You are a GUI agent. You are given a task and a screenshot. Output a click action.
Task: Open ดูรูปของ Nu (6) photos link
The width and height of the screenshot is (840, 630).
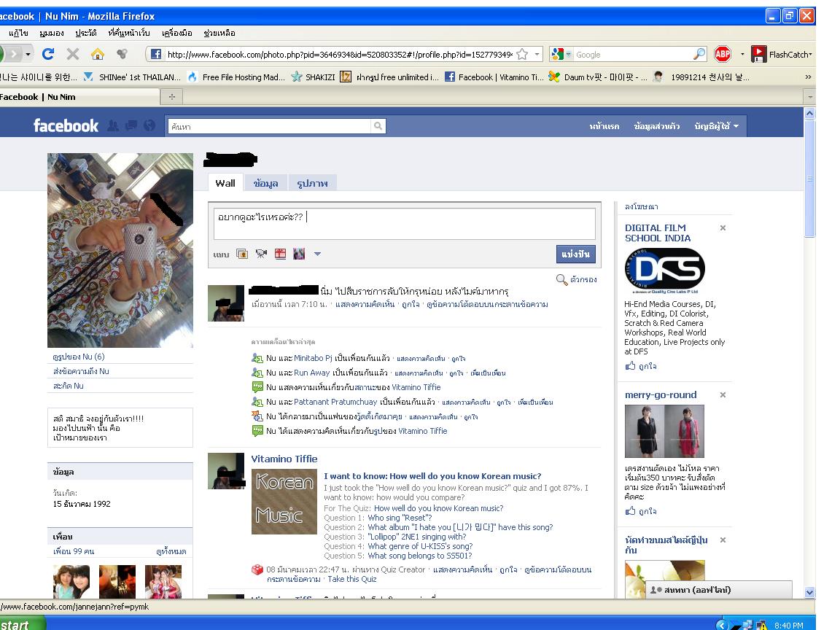[x=79, y=357]
